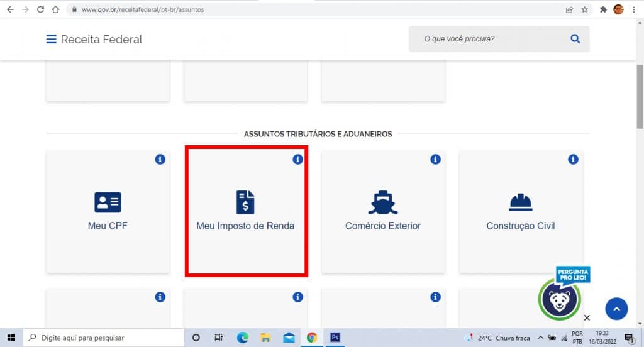Open the Chrome three-dot menu
This screenshot has height=347, width=644.
pyautogui.click(x=634, y=9)
